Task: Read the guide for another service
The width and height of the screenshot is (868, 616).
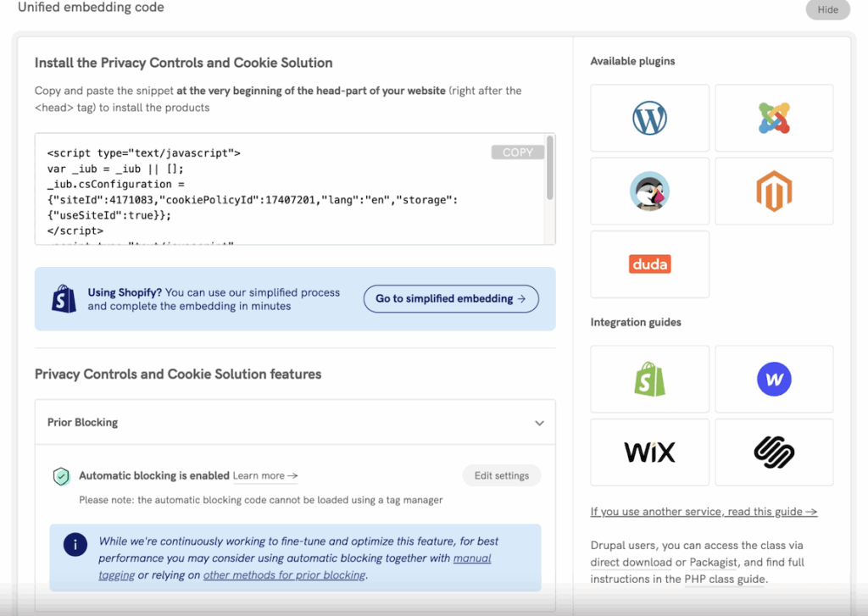Action: click(x=704, y=512)
